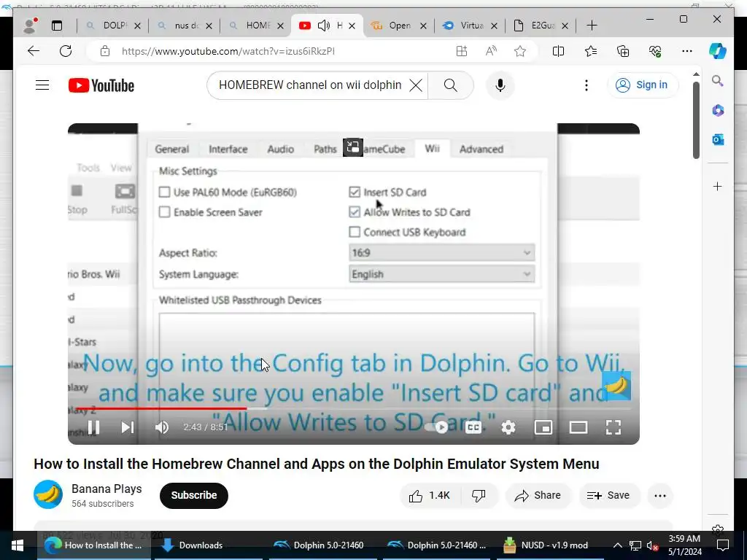Open Edge split screen
Viewport: 747px width, 560px height.
pos(558,51)
